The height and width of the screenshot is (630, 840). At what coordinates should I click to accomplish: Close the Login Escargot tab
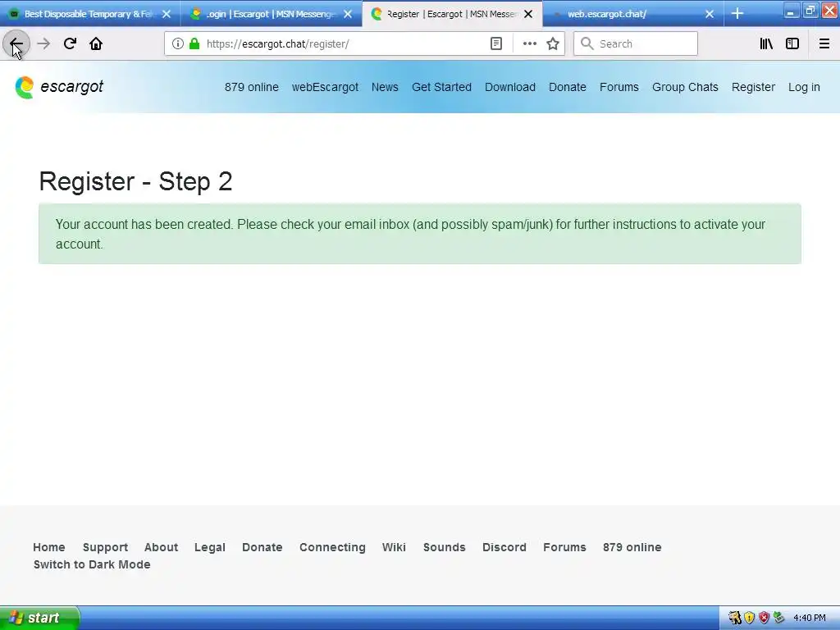tap(348, 14)
